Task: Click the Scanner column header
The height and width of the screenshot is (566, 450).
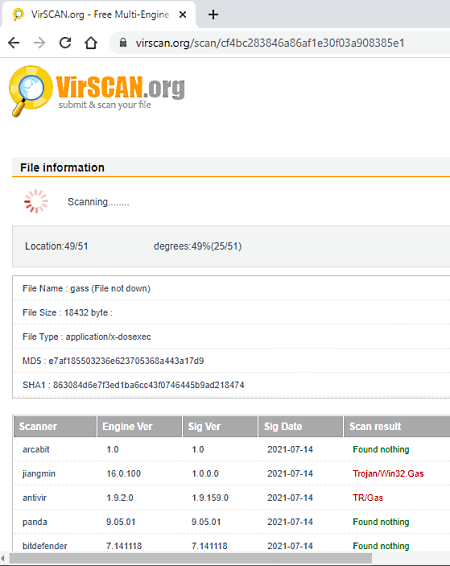Action: tap(55, 426)
